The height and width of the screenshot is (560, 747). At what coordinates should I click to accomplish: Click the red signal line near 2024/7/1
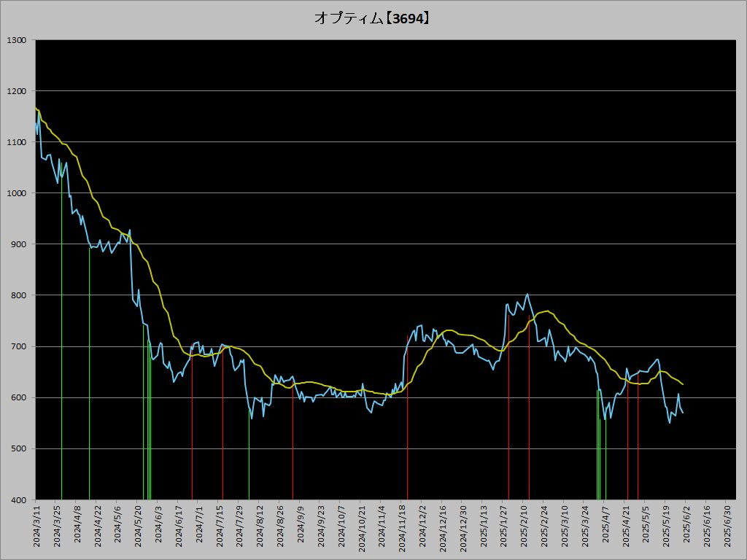pyautogui.click(x=192, y=421)
